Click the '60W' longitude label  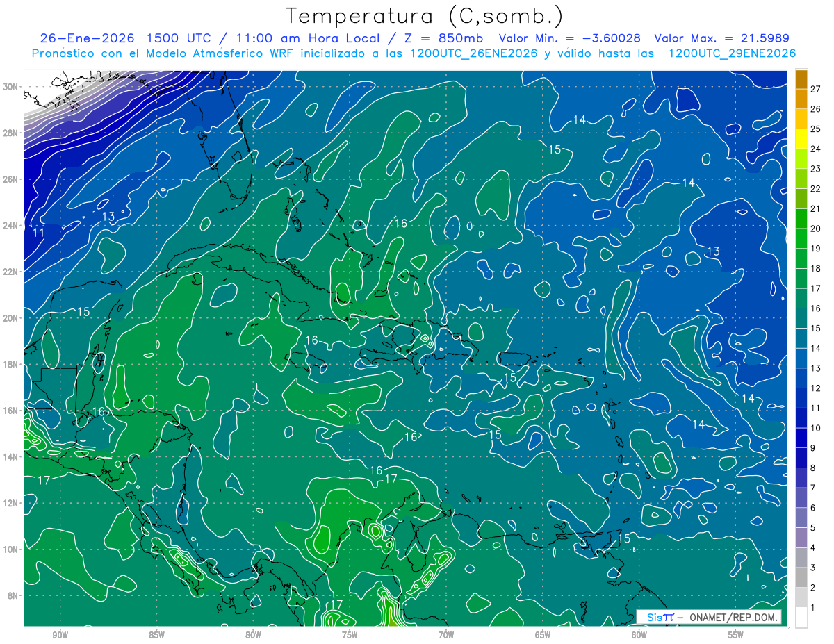pyautogui.click(x=639, y=635)
